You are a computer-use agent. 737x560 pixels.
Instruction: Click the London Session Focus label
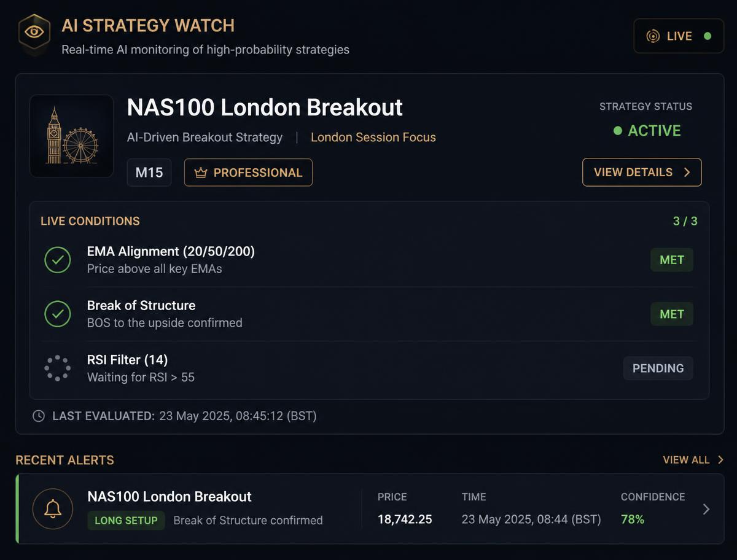point(373,138)
